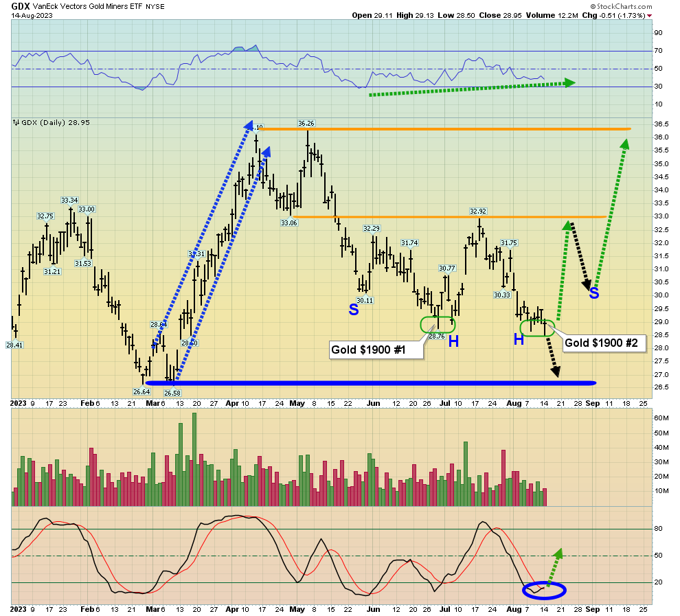Viewport: 680px width, 616px height.
Task: Click the 33.34 January peak label
Action: click(x=69, y=201)
